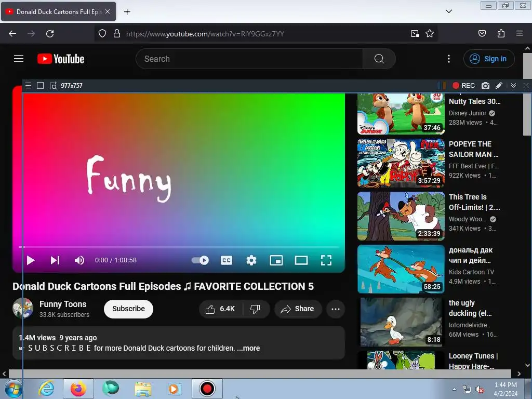The width and height of the screenshot is (532, 399).
Task: Reload the current page
Action: click(50, 34)
